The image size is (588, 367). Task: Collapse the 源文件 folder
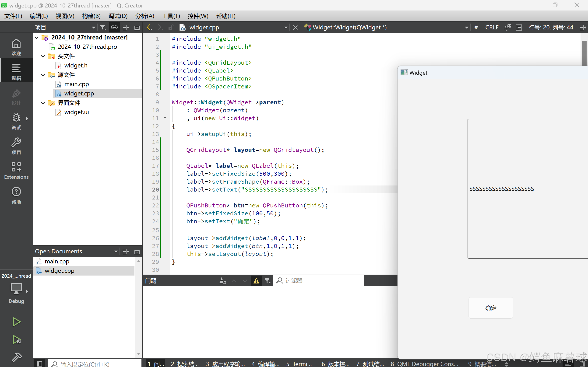[x=43, y=75]
